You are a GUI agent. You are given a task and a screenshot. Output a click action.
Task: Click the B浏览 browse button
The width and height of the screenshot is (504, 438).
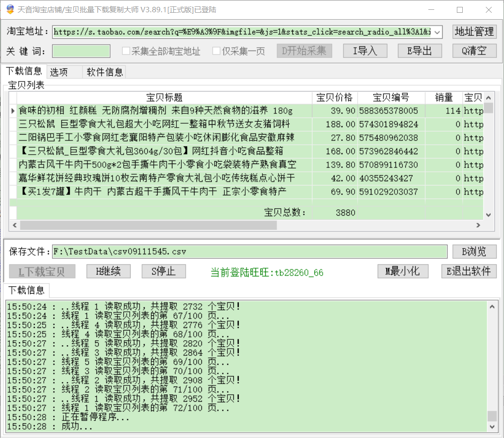click(x=474, y=251)
